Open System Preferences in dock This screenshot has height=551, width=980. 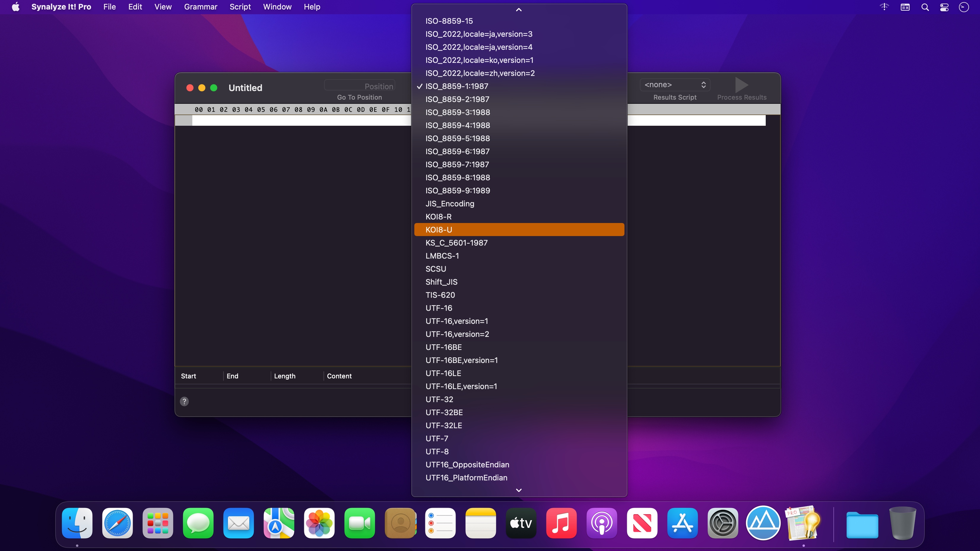pos(723,523)
